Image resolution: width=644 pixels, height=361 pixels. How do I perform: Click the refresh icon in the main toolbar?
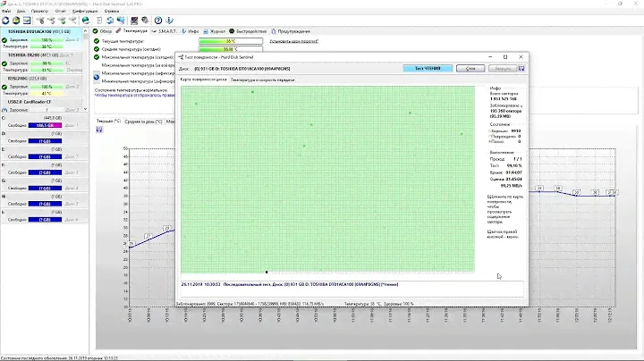[5, 21]
